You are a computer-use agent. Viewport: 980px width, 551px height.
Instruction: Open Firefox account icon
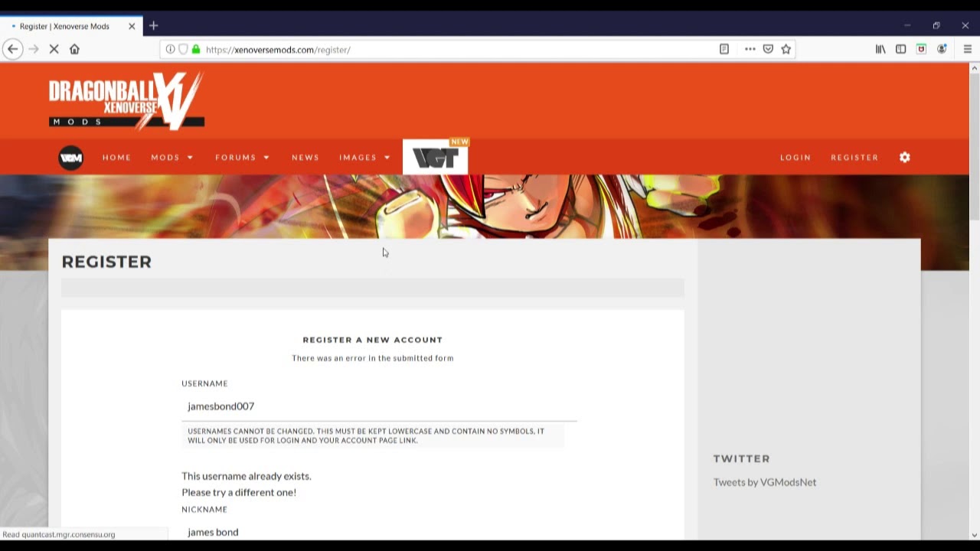pos(942,49)
